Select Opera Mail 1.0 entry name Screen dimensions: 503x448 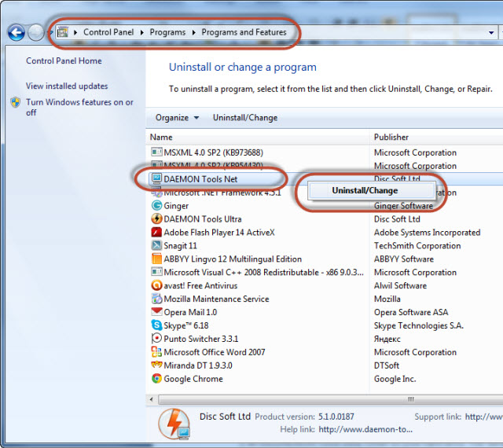pos(190,312)
